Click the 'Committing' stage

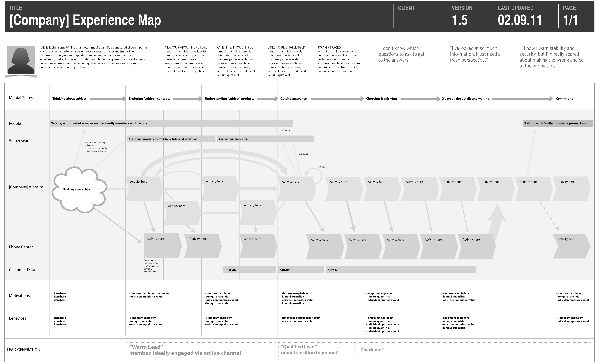(x=565, y=99)
